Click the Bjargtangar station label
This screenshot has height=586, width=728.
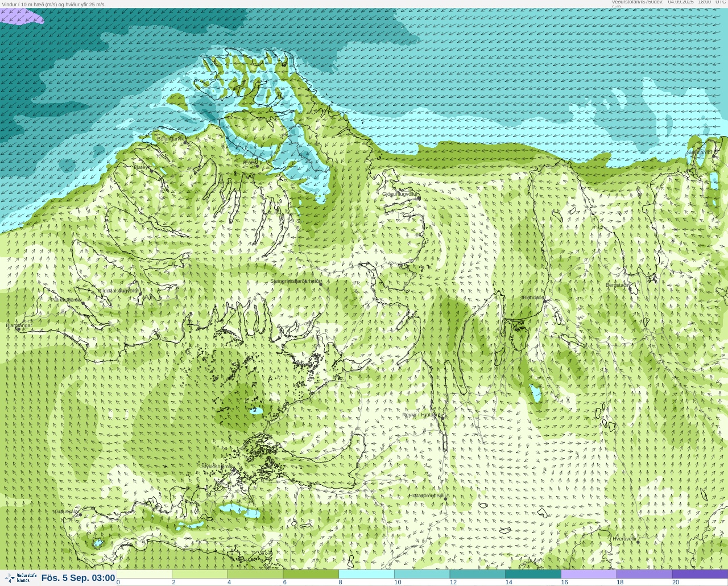coord(19,325)
